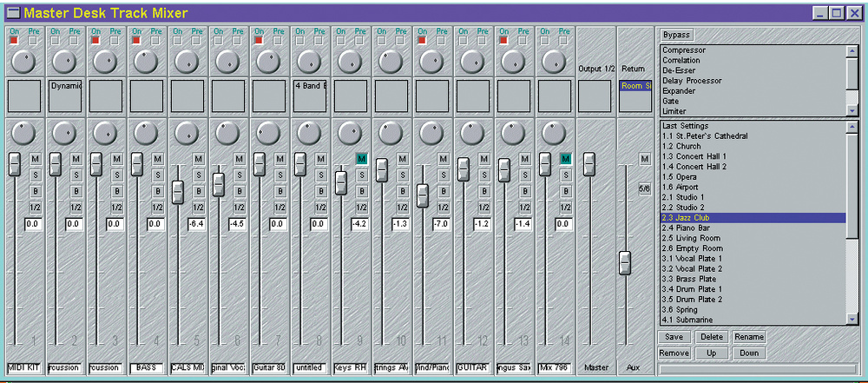The image size is (868, 383).
Task: Click the down arrow of the effects list scrollbar
Action: pyautogui.click(x=852, y=111)
